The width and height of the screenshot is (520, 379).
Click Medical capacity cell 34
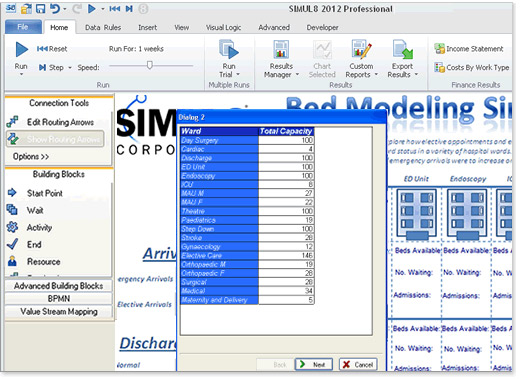tap(286, 291)
